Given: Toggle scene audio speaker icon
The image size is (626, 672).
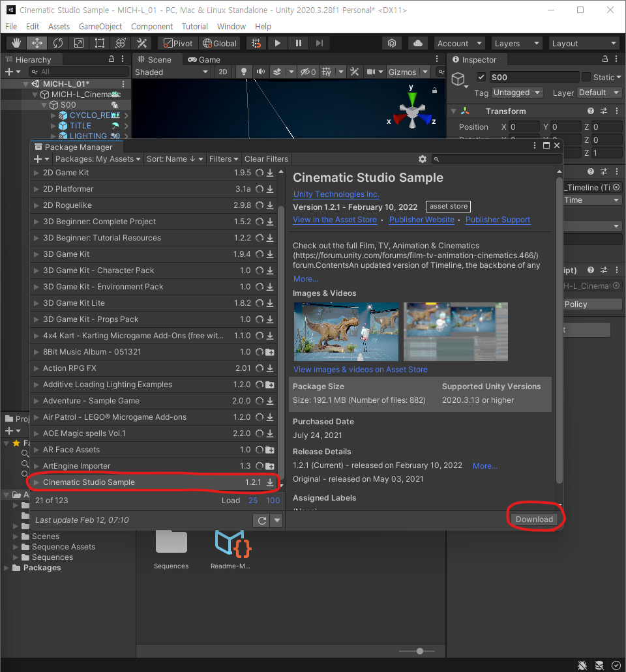Looking at the screenshot, I should coord(260,72).
